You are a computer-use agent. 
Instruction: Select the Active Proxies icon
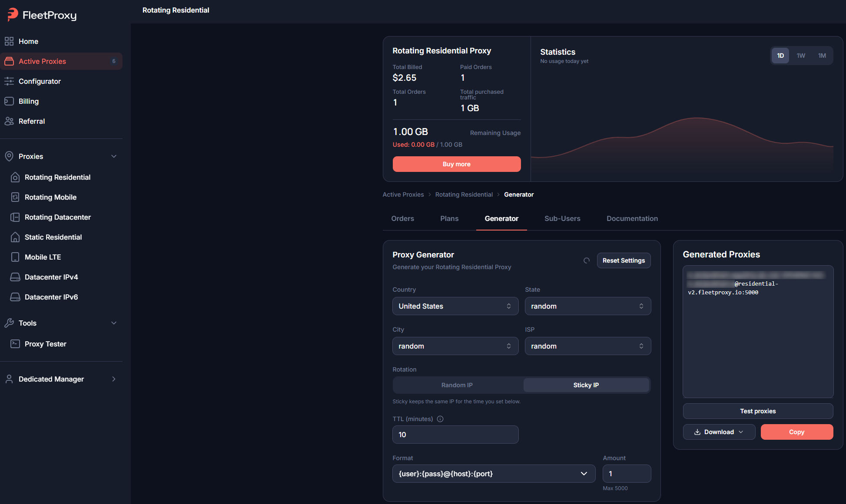pos(9,61)
